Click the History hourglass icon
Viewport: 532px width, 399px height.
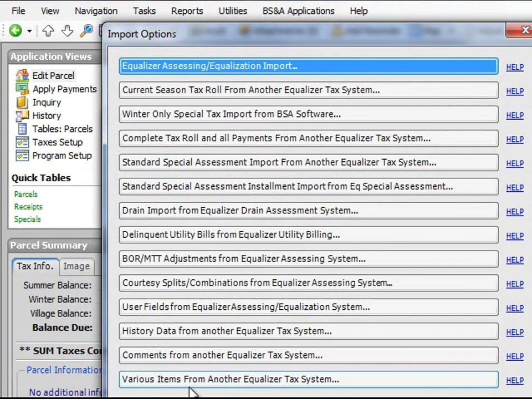[x=22, y=116]
